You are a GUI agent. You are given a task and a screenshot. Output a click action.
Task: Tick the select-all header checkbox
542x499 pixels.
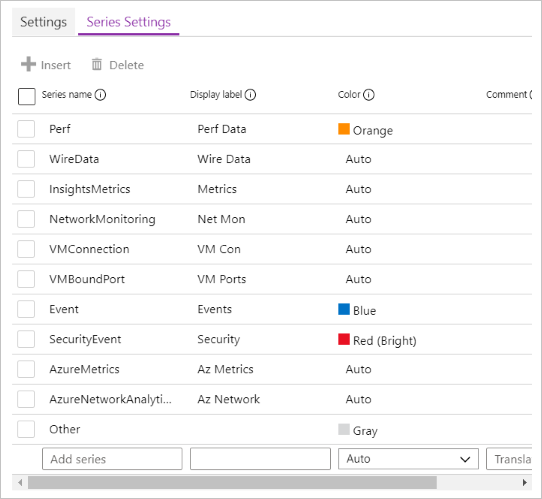click(27, 96)
